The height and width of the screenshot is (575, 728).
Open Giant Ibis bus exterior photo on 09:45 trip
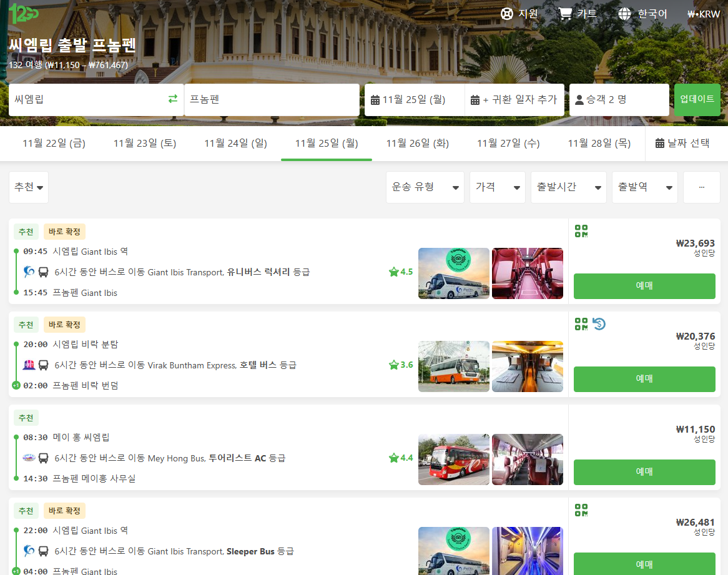click(x=454, y=273)
